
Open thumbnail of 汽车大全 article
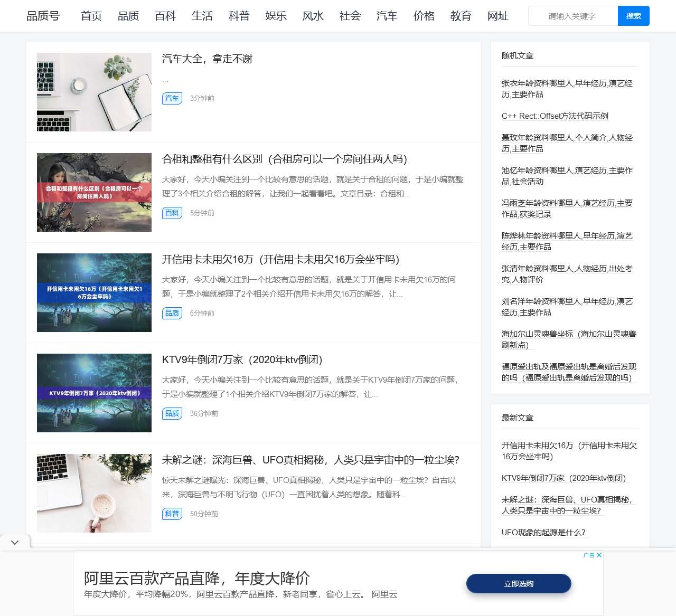click(94, 92)
